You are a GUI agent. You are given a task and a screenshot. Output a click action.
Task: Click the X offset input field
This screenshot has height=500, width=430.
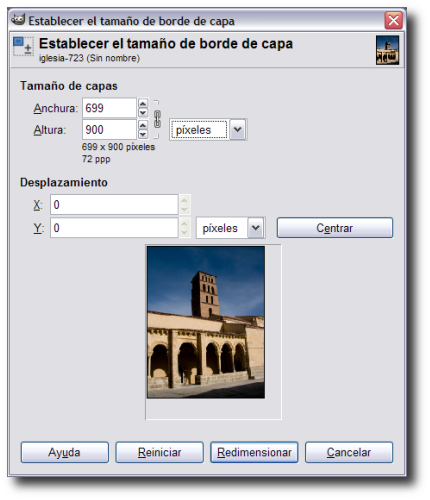114,204
